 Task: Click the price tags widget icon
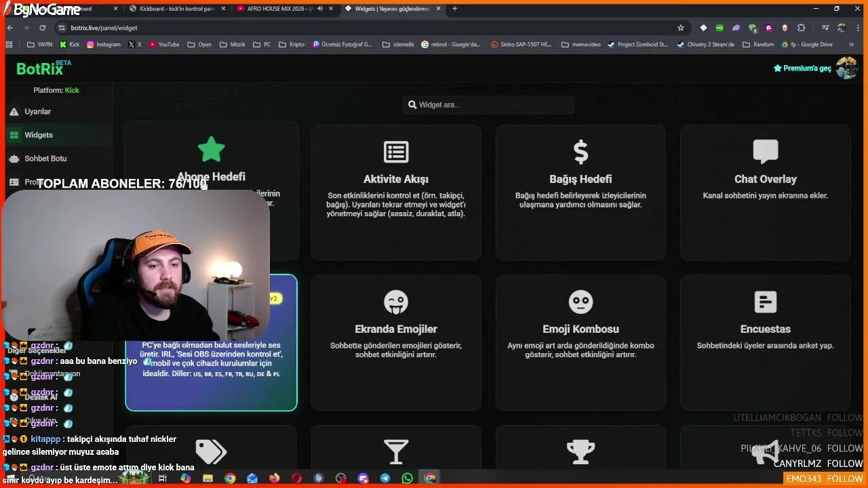tap(211, 452)
